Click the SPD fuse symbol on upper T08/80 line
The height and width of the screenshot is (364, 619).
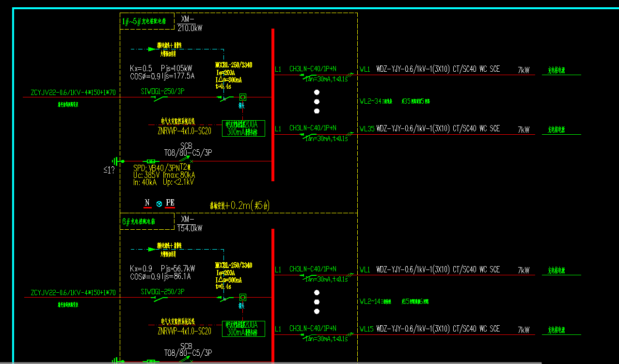(x=151, y=161)
